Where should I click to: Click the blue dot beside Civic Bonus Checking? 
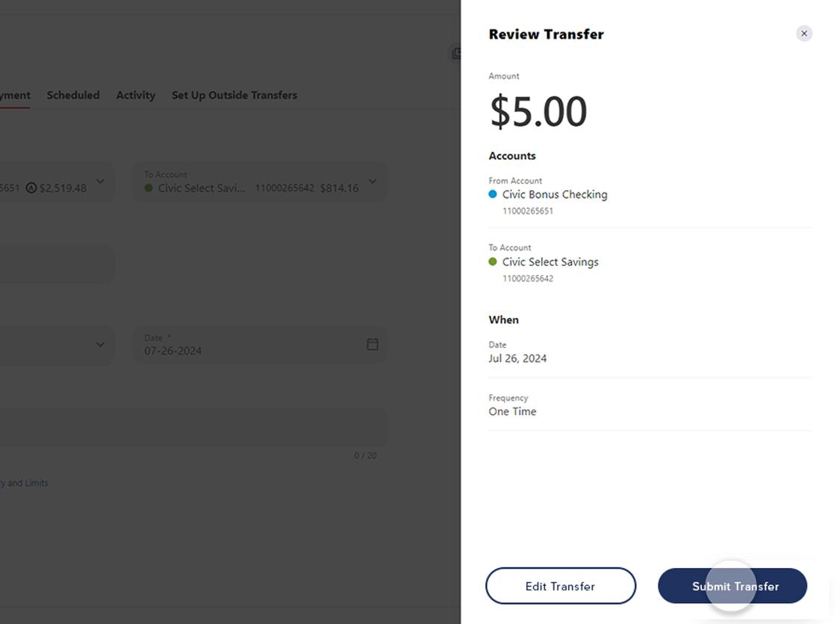click(x=493, y=194)
